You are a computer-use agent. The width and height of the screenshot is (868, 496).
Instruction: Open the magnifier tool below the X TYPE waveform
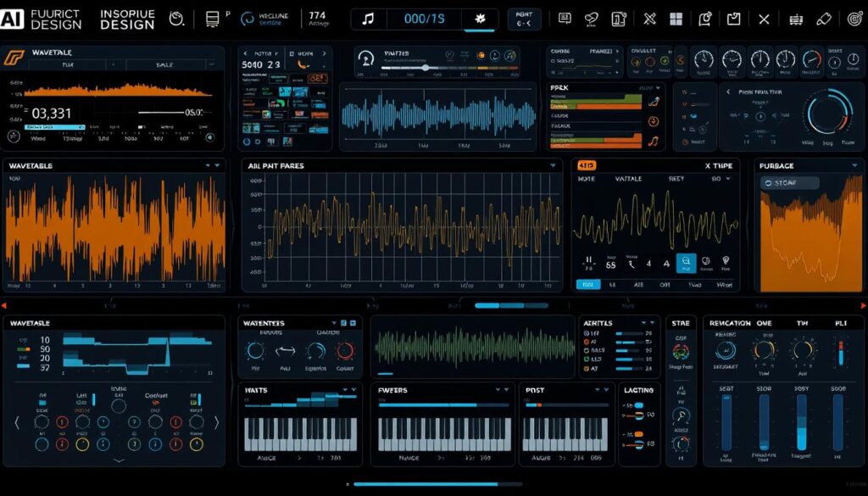click(687, 263)
